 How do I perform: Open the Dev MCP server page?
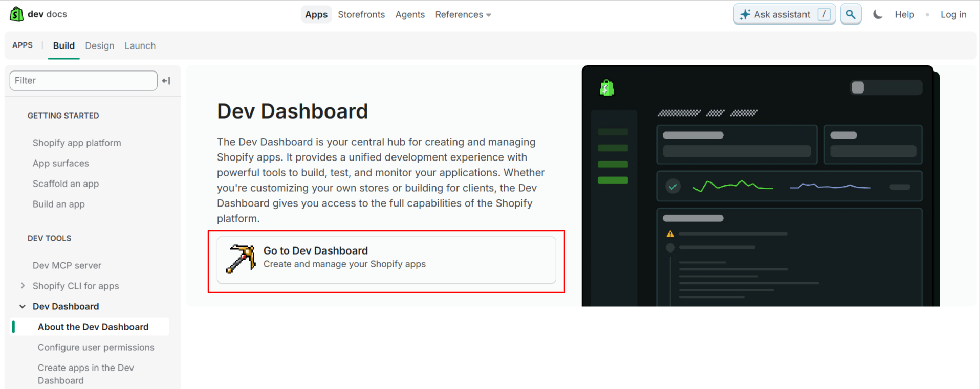pos(67,265)
